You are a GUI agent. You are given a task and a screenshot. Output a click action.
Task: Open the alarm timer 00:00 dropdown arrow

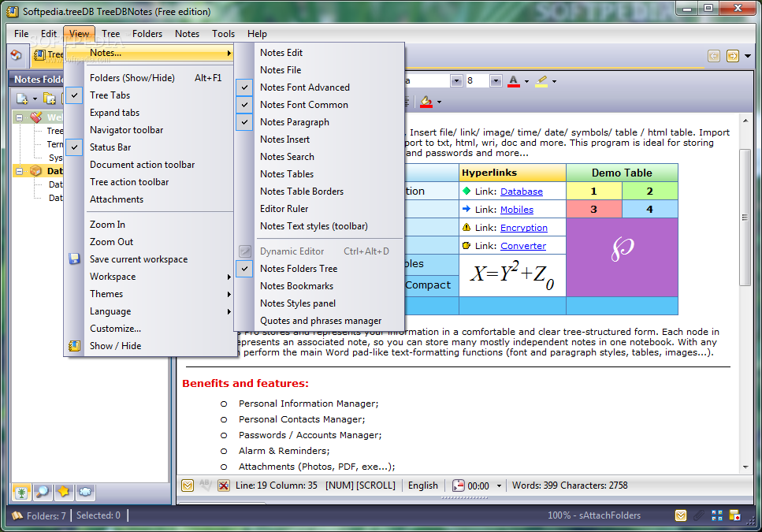[499, 485]
